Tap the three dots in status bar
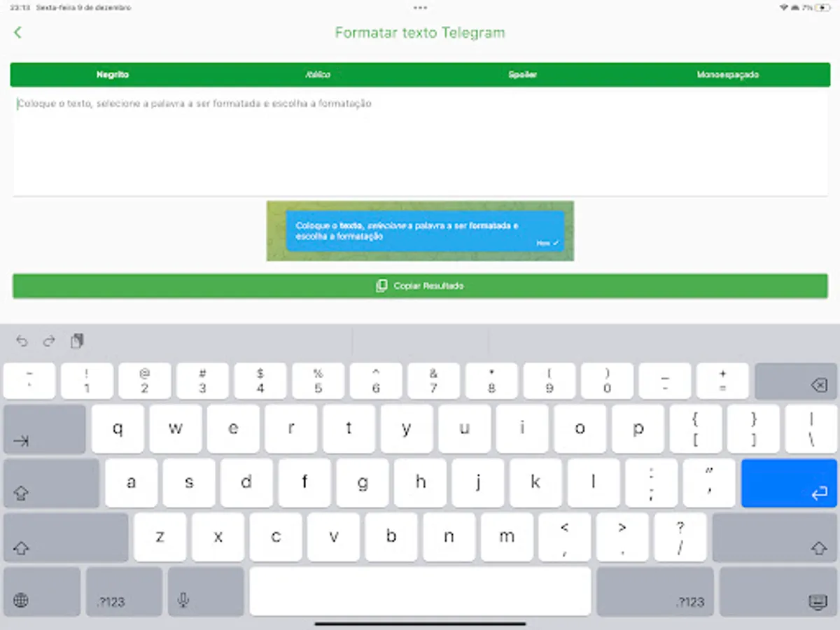The width and height of the screenshot is (840, 630). (x=420, y=8)
